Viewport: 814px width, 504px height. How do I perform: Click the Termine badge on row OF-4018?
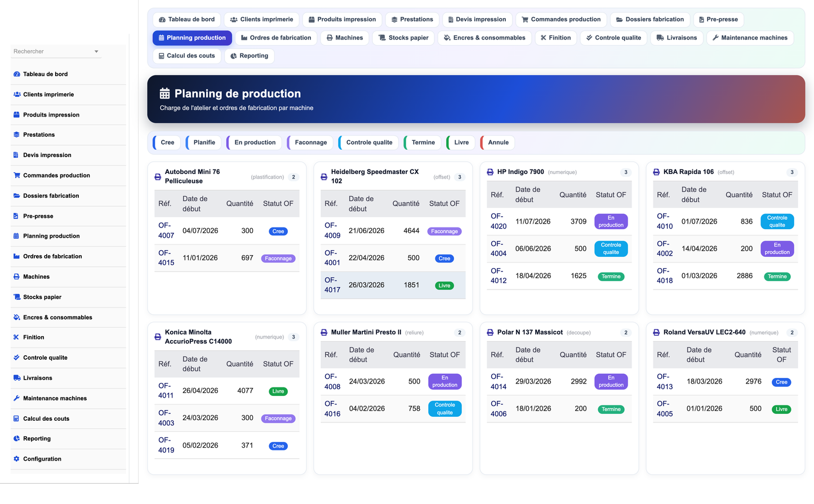coord(777,276)
